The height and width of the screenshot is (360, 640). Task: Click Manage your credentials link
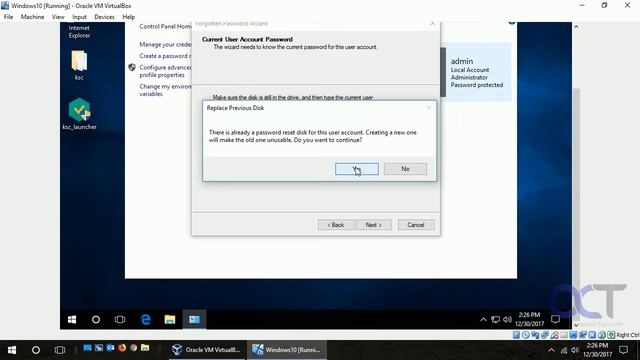(165, 44)
